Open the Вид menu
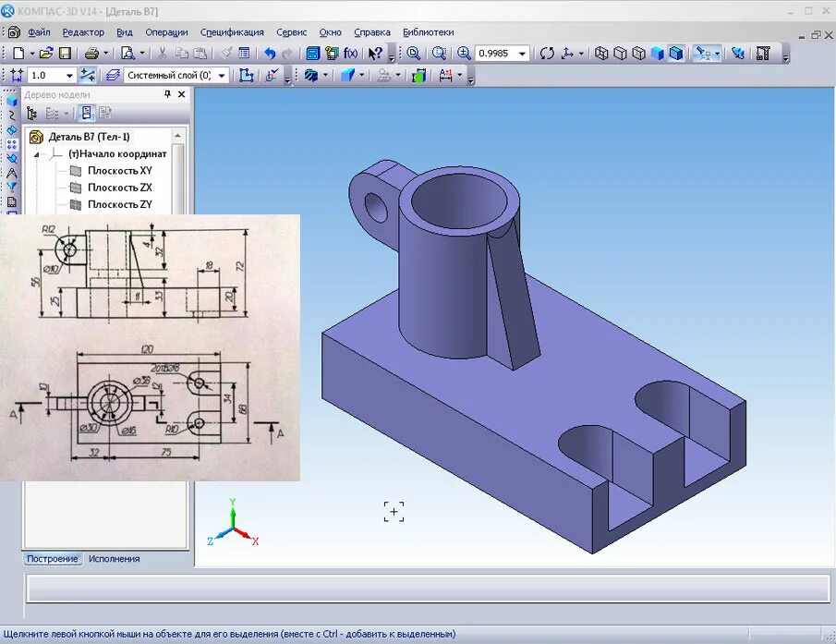The height and width of the screenshot is (644, 836). pyautogui.click(x=124, y=32)
